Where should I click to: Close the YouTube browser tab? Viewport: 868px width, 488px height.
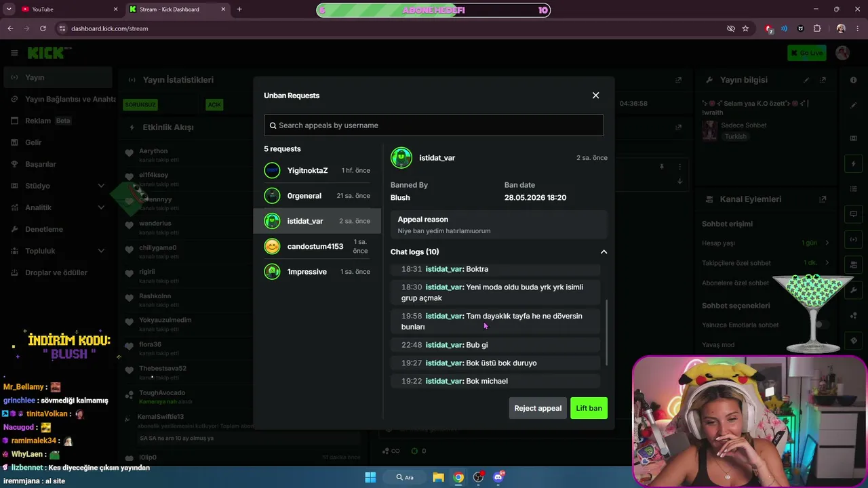pyautogui.click(x=115, y=9)
